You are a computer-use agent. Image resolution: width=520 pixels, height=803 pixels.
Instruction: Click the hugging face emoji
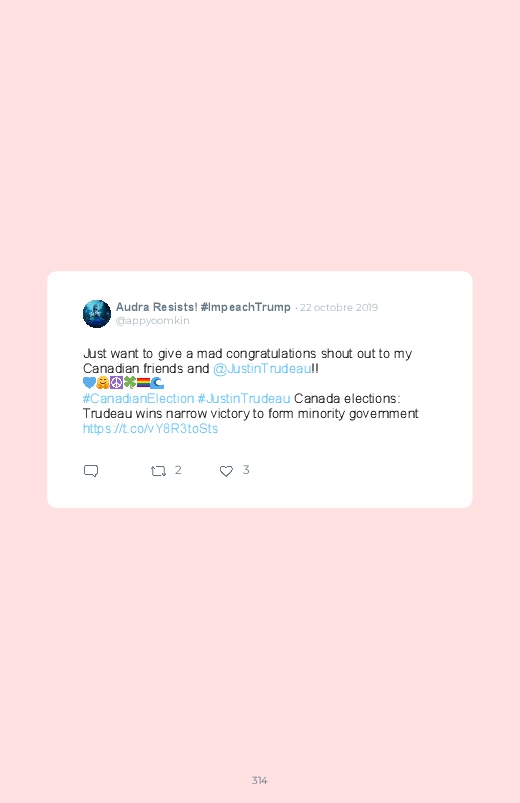(103, 383)
